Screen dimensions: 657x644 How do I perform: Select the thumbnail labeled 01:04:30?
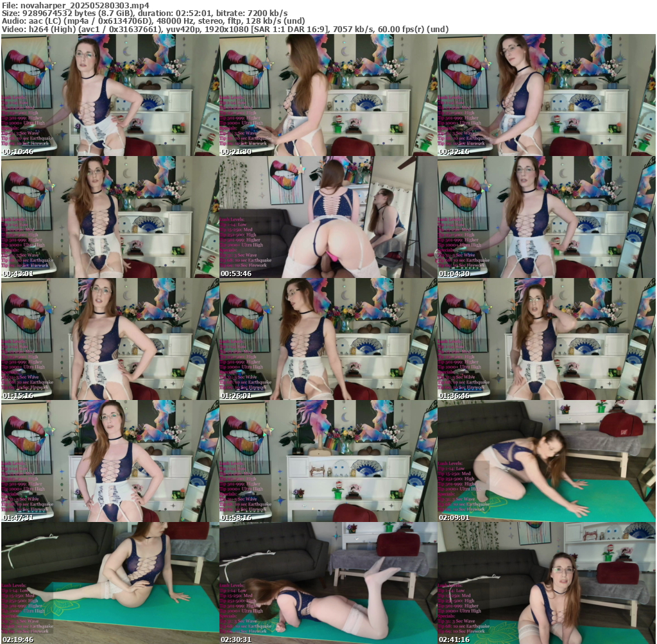pos(546,217)
